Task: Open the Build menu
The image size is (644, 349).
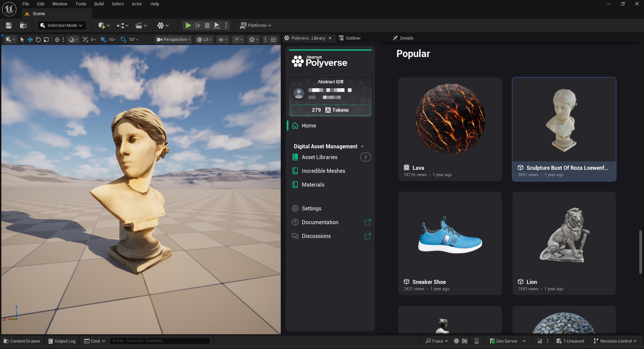Action: click(x=99, y=4)
